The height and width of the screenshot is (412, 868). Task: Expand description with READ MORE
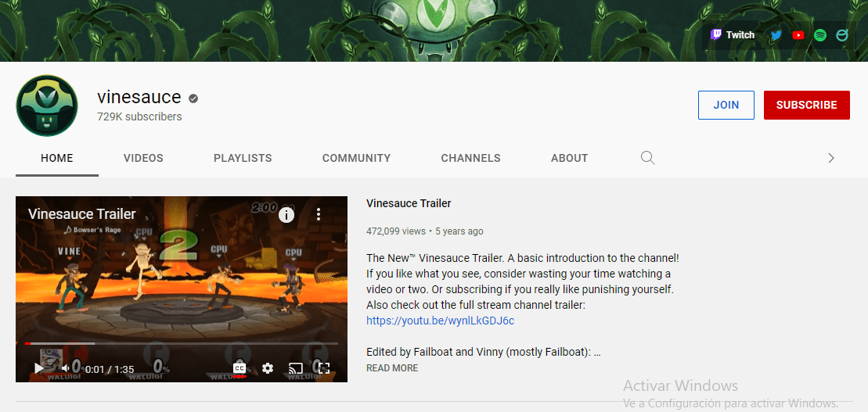(392, 368)
